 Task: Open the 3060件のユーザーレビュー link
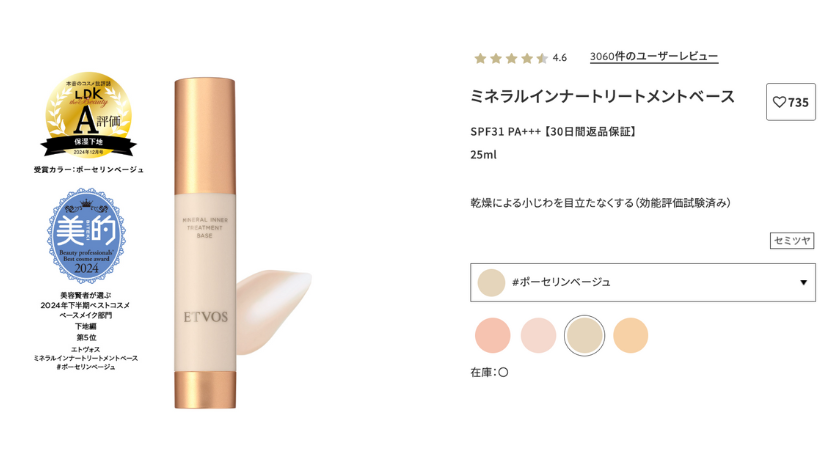[654, 56]
